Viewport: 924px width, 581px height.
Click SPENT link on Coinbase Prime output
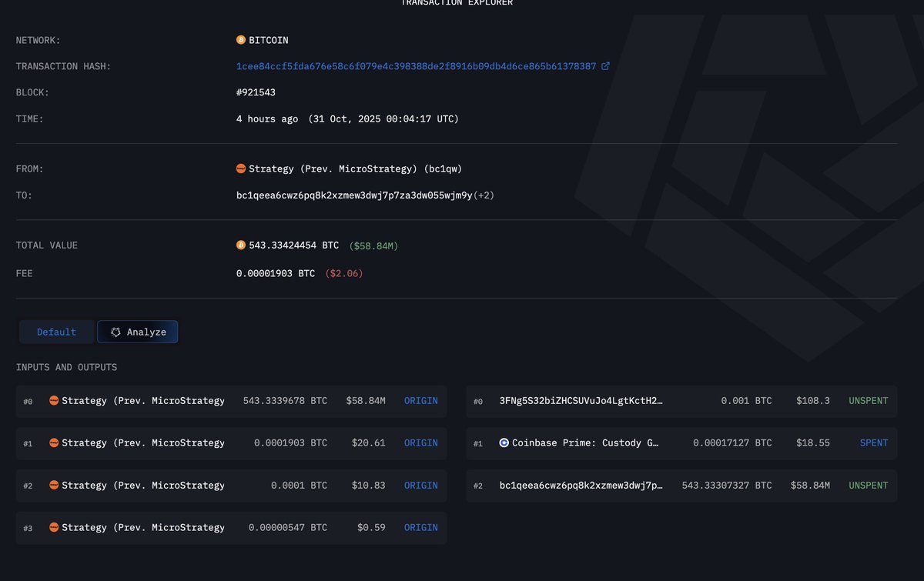[x=873, y=443]
